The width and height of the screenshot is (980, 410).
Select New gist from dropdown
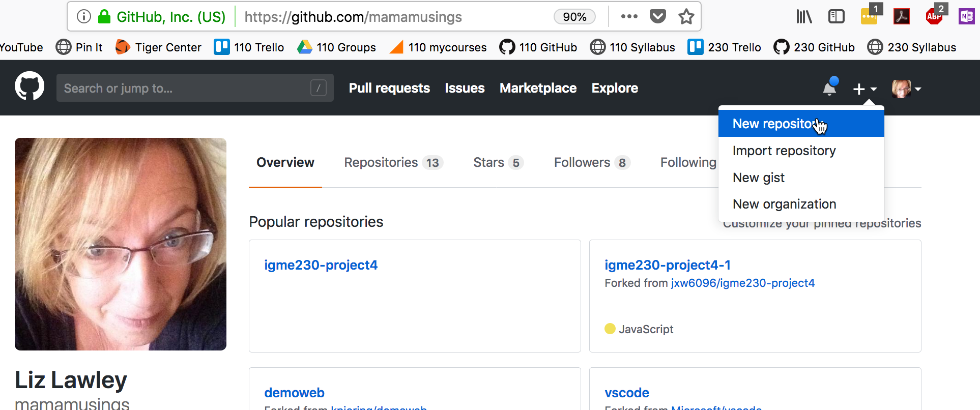(x=801, y=178)
